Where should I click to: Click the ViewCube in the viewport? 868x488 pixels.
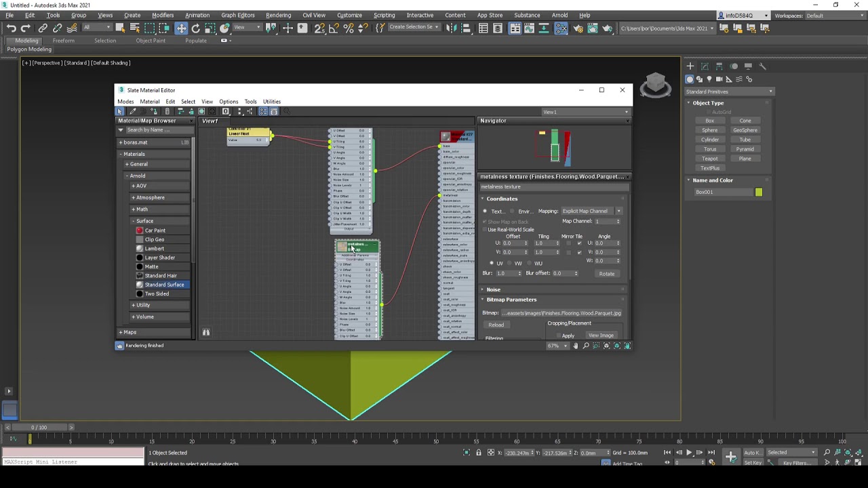tap(655, 85)
